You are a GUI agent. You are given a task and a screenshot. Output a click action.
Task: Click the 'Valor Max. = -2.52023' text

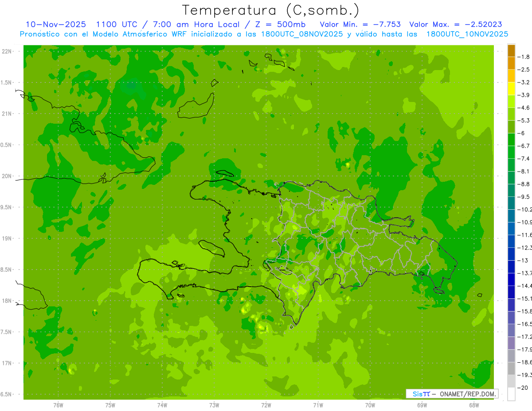click(456, 24)
